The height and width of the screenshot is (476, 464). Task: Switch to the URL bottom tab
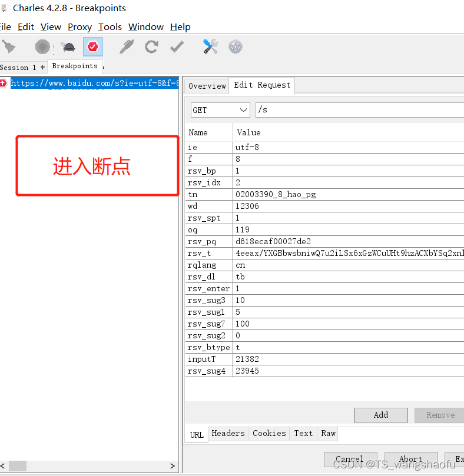pyautogui.click(x=197, y=435)
